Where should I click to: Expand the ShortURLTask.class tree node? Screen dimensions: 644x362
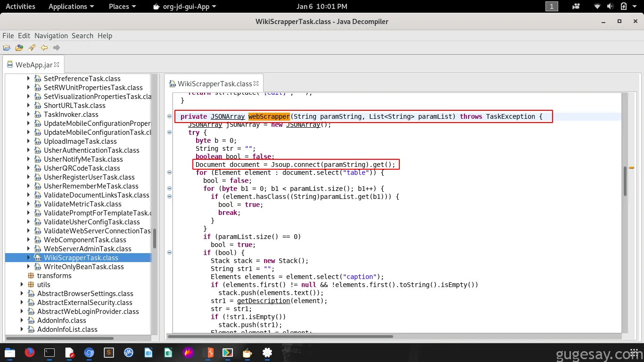[x=28, y=106]
